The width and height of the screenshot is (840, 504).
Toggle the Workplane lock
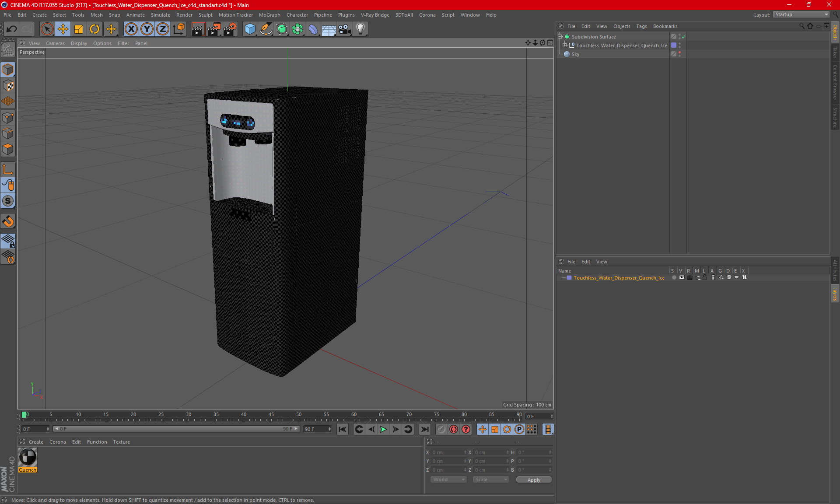pyautogui.click(x=8, y=241)
